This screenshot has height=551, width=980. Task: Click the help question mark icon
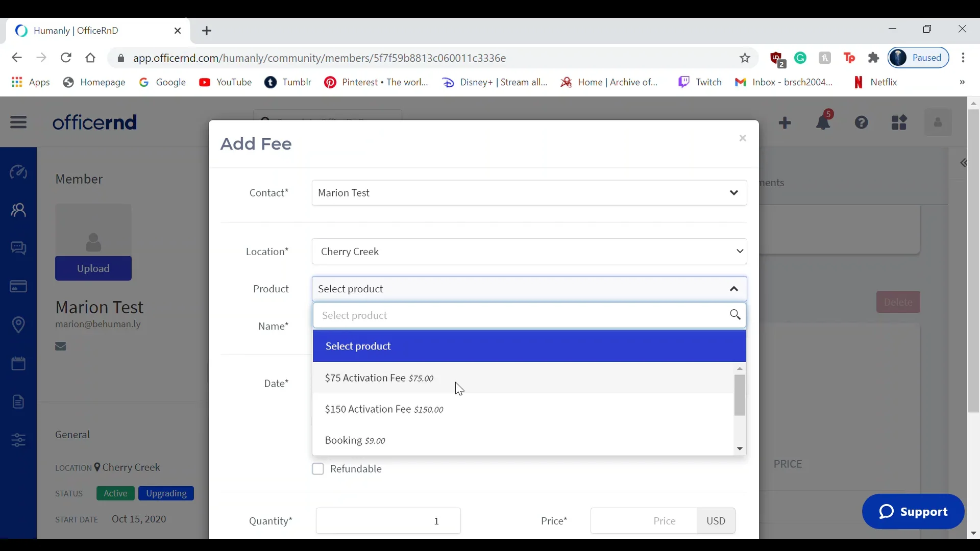(x=862, y=122)
